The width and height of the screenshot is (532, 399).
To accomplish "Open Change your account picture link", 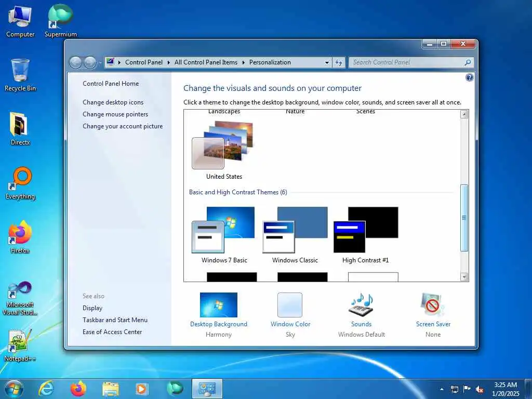I will (123, 126).
